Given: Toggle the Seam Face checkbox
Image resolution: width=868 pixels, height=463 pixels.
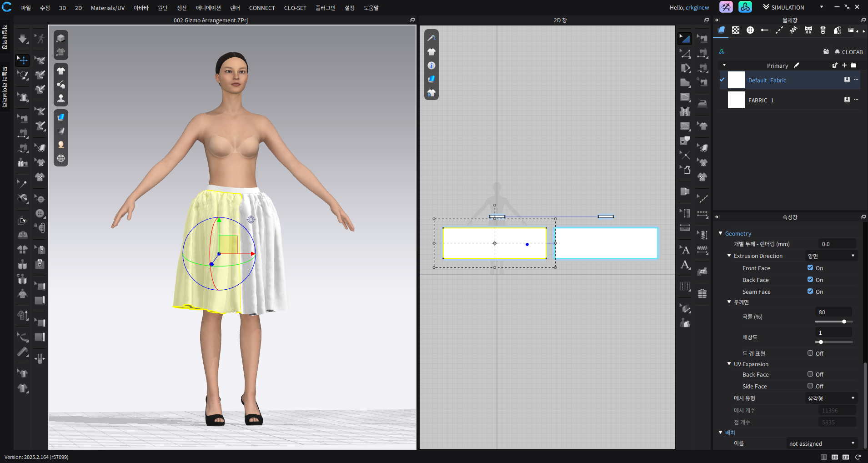Looking at the screenshot, I should (x=810, y=292).
